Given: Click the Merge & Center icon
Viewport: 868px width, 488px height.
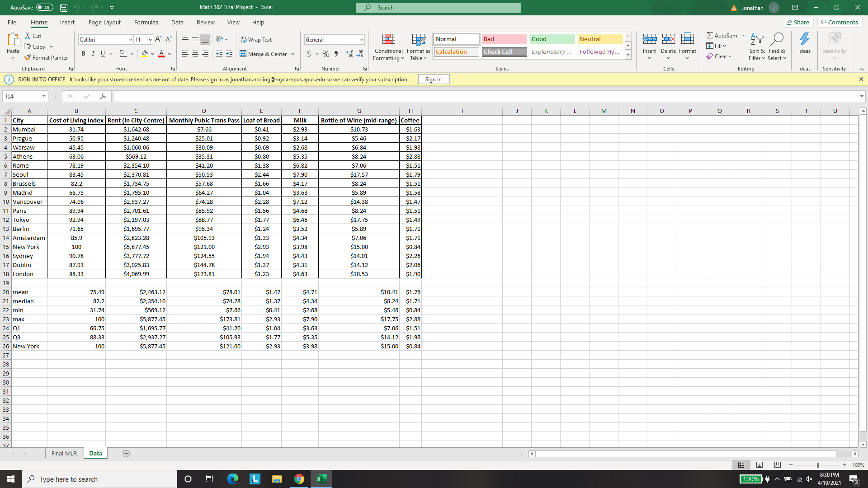Looking at the screenshot, I should 243,54.
